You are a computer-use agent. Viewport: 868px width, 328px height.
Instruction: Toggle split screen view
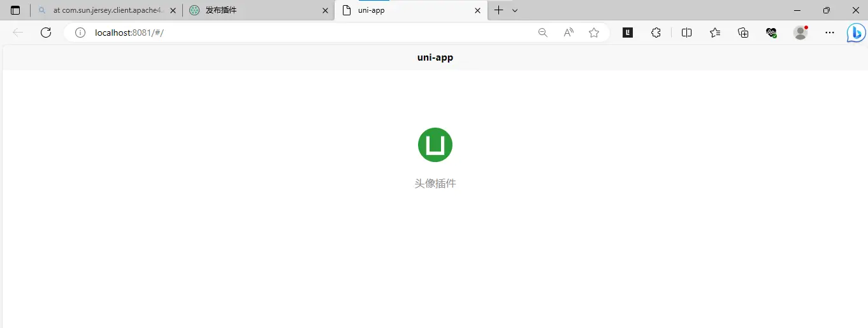tap(686, 33)
